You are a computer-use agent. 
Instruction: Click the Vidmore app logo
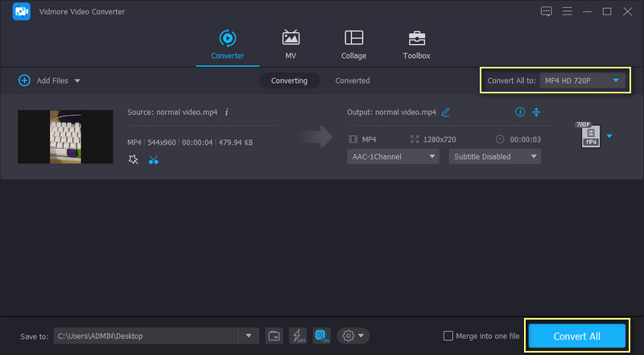coord(22,11)
